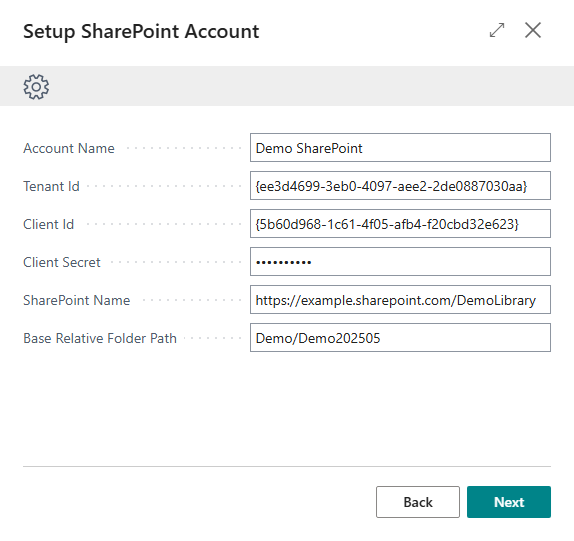Viewport: 574px width, 541px height.
Task: Click the Base Relative Folder Path label
Action: tap(100, 338)
